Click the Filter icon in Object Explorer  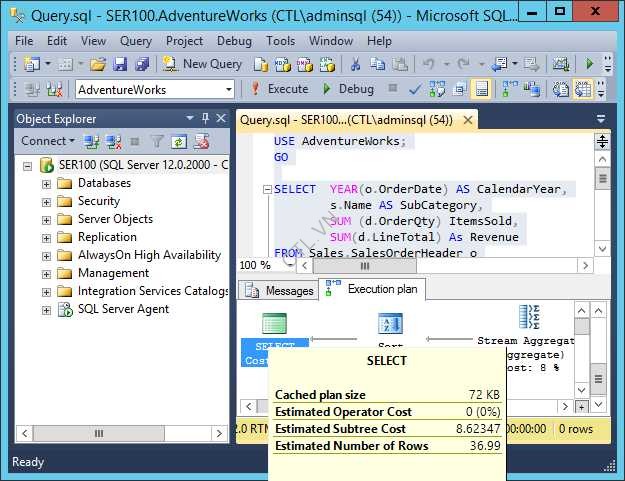(157, 142)
